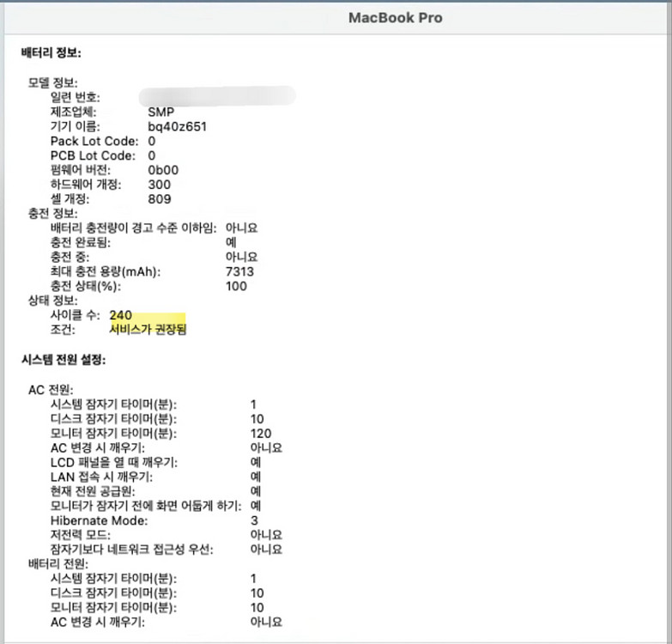
Task: Click the firmware value '0b00'
Action: click(x=163, y=170)
